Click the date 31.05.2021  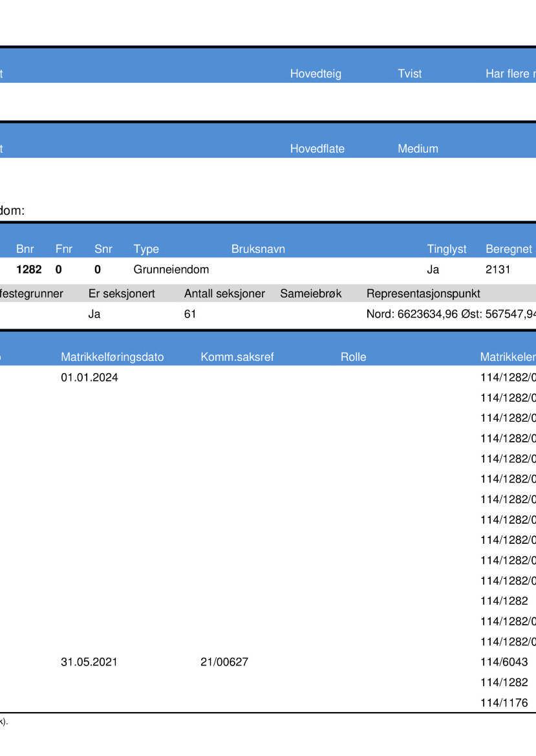coord(89,662)
